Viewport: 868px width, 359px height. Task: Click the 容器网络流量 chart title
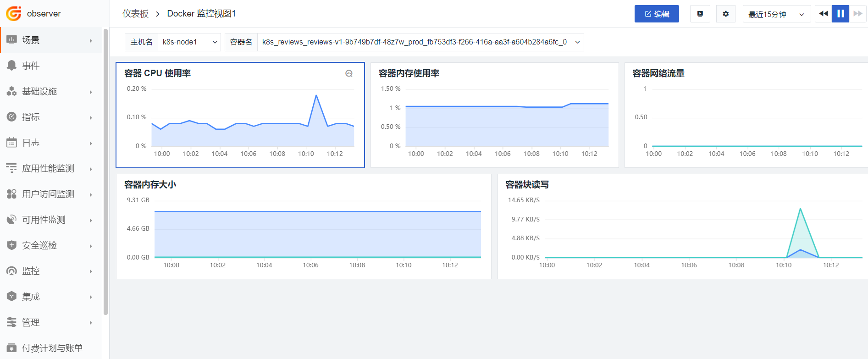(658, 73)
